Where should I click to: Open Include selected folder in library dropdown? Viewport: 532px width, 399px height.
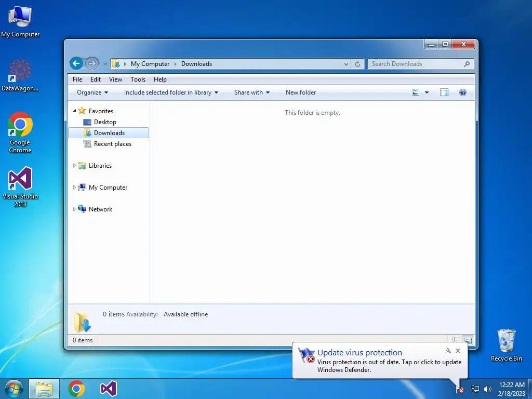[171, 92]
